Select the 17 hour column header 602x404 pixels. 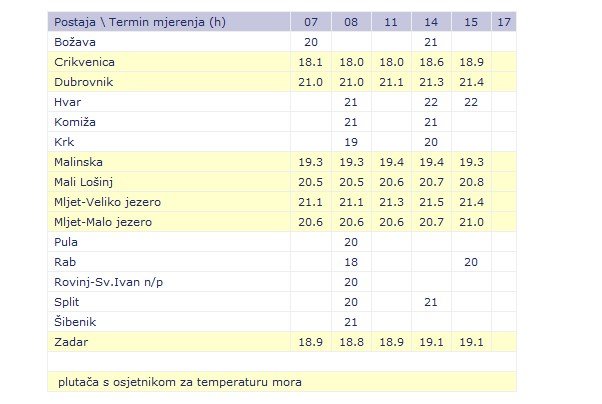(503, 22)
